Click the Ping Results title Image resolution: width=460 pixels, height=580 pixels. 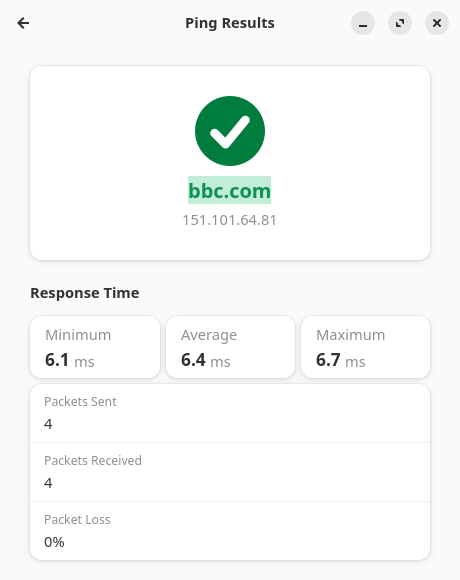[230, 23]
